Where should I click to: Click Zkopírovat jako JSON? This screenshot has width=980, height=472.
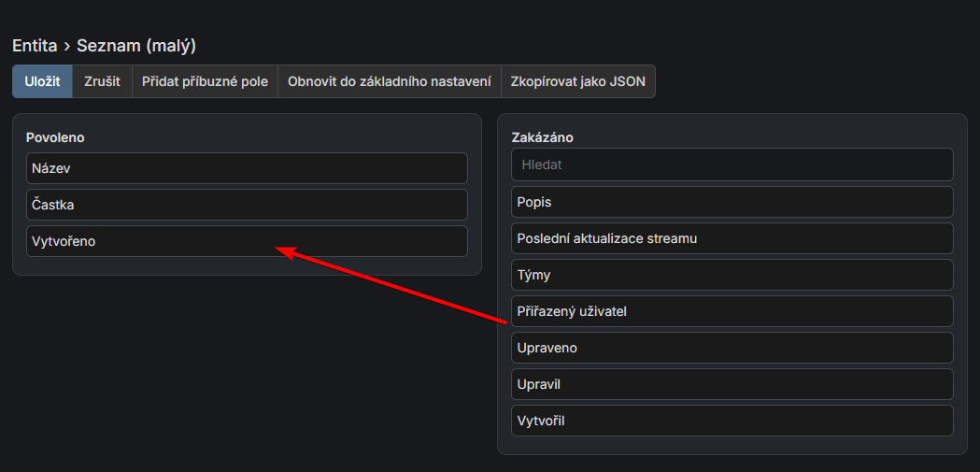click(x=577, y=81)
